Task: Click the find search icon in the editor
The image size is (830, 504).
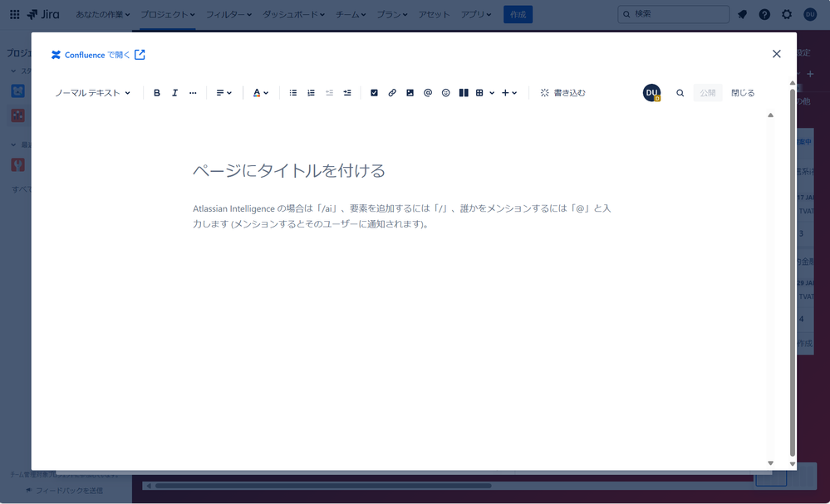Action: click(x=680, y=93)
